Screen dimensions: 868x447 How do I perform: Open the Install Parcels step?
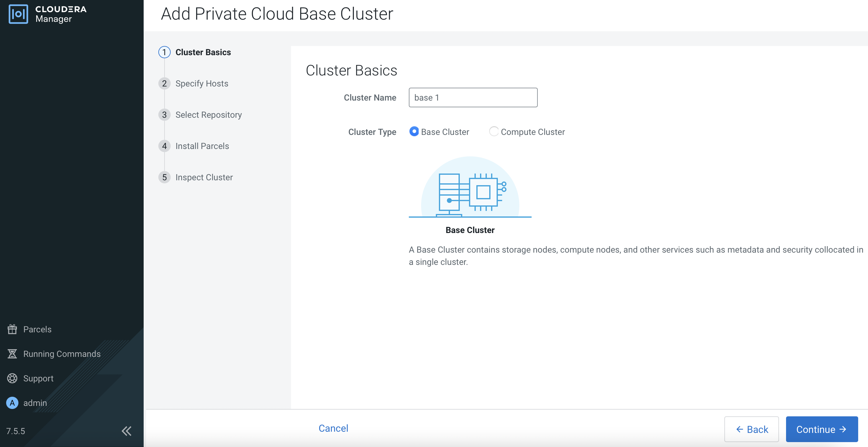point(202,146)
